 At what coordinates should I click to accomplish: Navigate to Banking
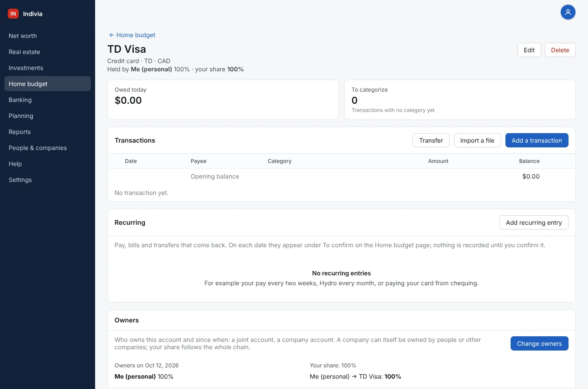(48, 100)
